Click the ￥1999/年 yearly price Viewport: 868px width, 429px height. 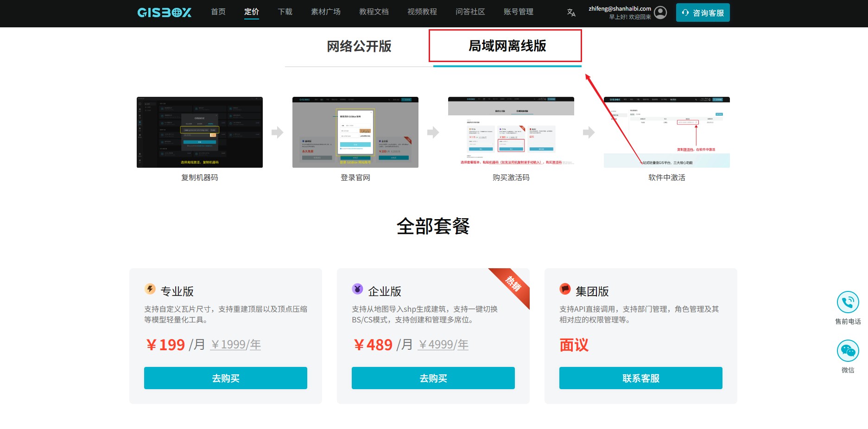235,345
